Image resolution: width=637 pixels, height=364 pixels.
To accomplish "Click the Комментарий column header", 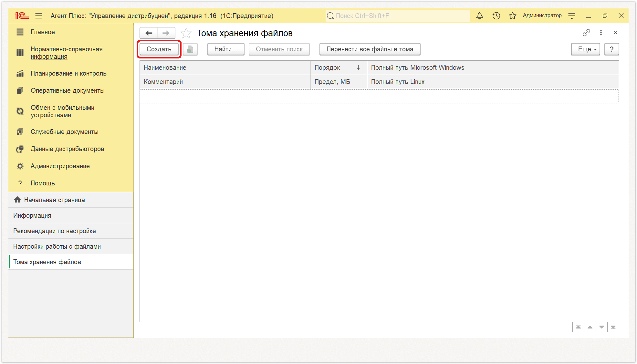I will (225, 82).
